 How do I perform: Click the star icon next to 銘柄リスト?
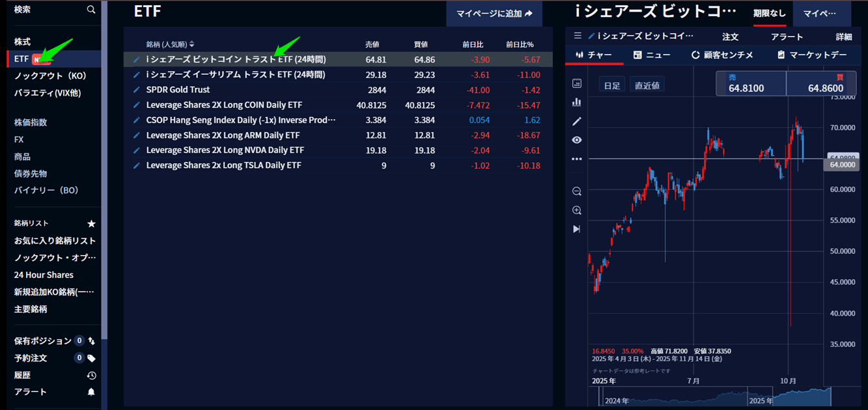pos(91,223)
